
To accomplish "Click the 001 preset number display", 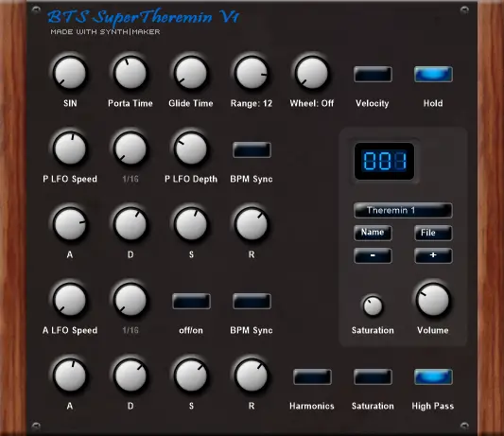I will [x=384, y=161].
